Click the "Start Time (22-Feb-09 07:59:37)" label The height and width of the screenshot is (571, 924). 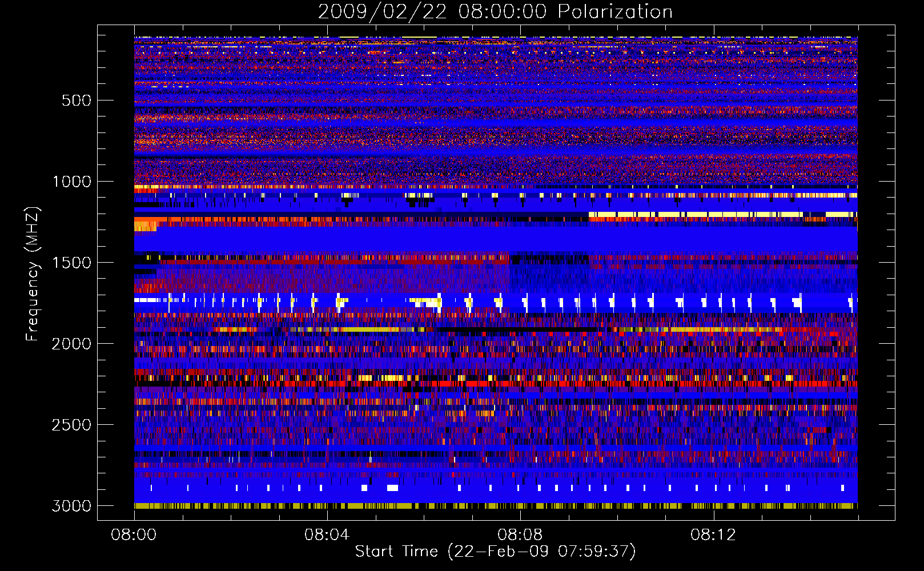point(495,552)
